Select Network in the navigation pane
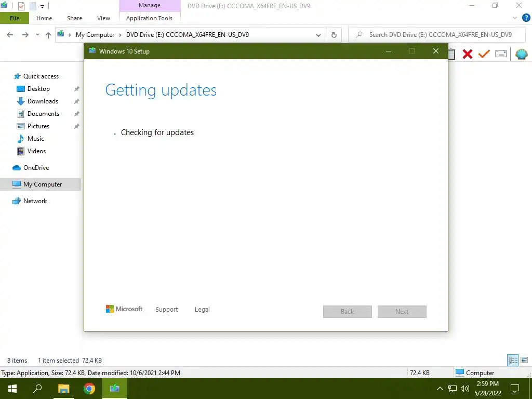 35,201
